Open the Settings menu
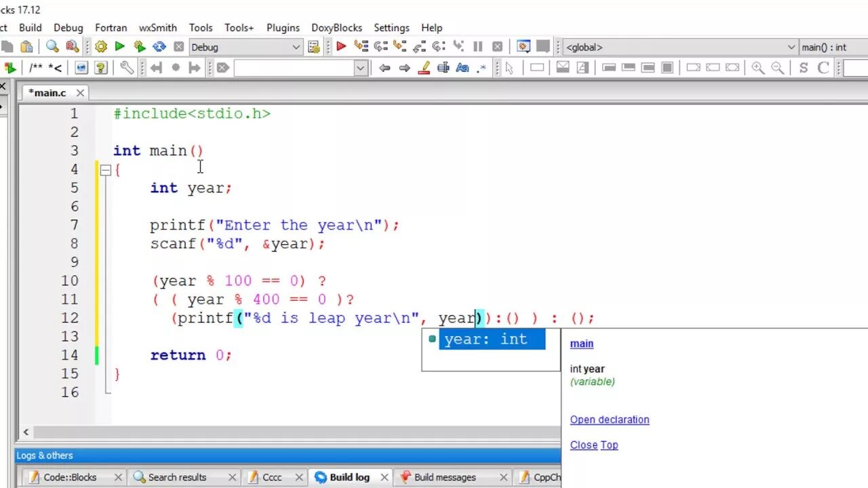 point(392,28)
